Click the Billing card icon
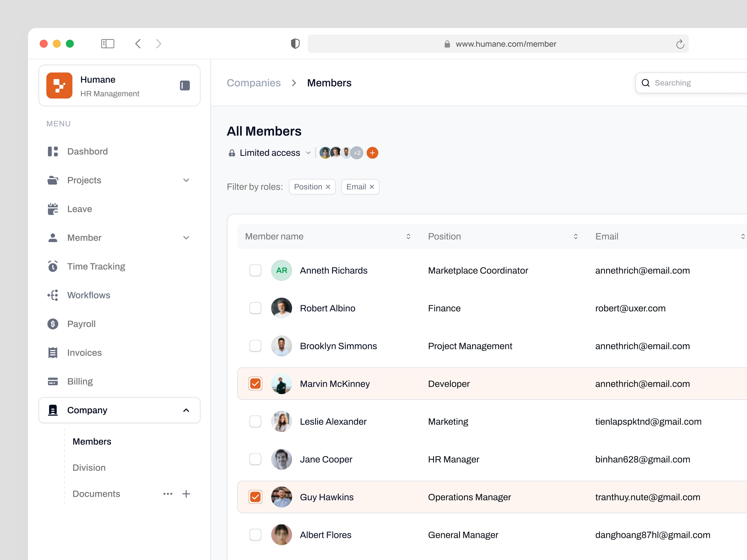Screen dimensions: 747x560 (x=53, y=381)
